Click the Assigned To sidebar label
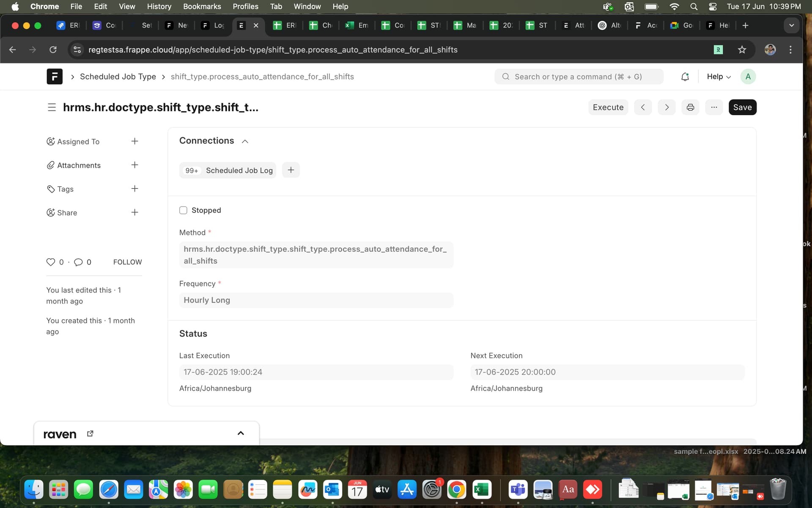The height and width of the screenshot is (508, 812). coord(78,141)
